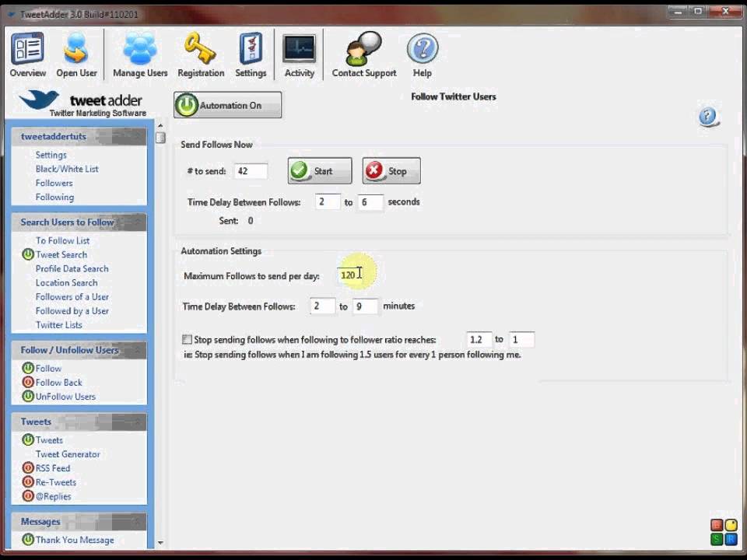The height and width of the screenshot is (560, 747).
Task: Select Twitter Lists
Action: (58, 325)
